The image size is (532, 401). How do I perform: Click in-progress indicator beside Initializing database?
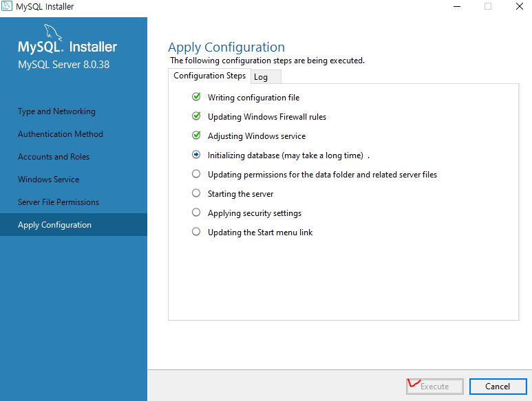pos(196,155)
